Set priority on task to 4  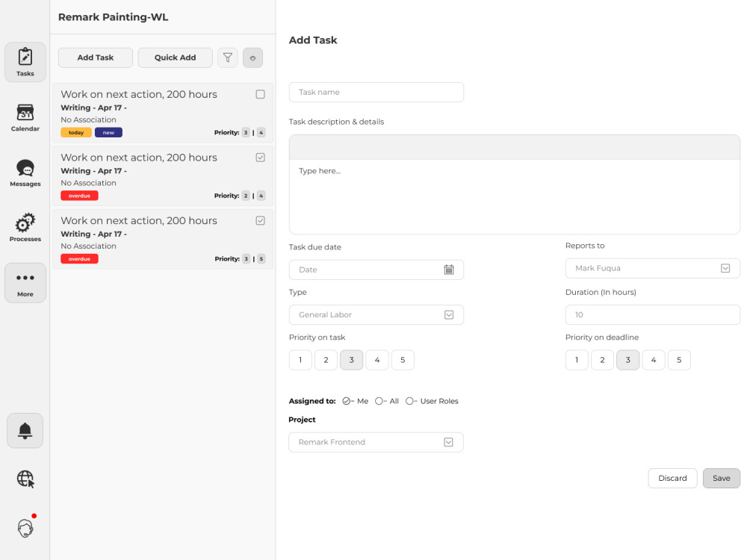tap(376, 360)
